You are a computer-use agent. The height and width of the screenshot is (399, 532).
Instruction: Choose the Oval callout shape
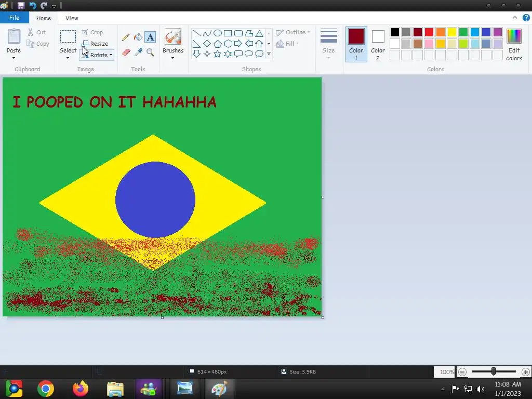249,54
